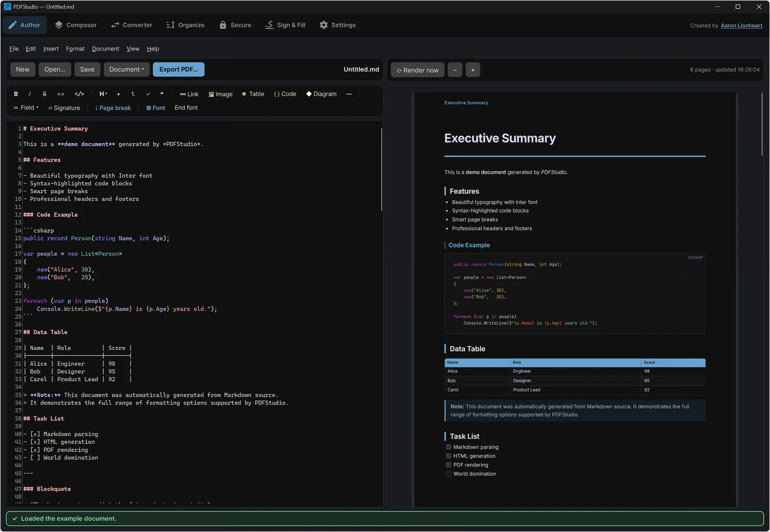
Task: Click '## Data Table' line in editor
Action: [46, 332]
